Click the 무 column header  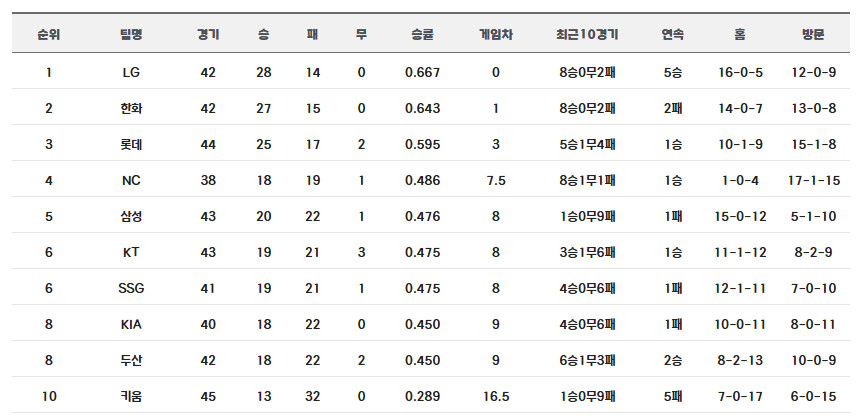point(361,34)
